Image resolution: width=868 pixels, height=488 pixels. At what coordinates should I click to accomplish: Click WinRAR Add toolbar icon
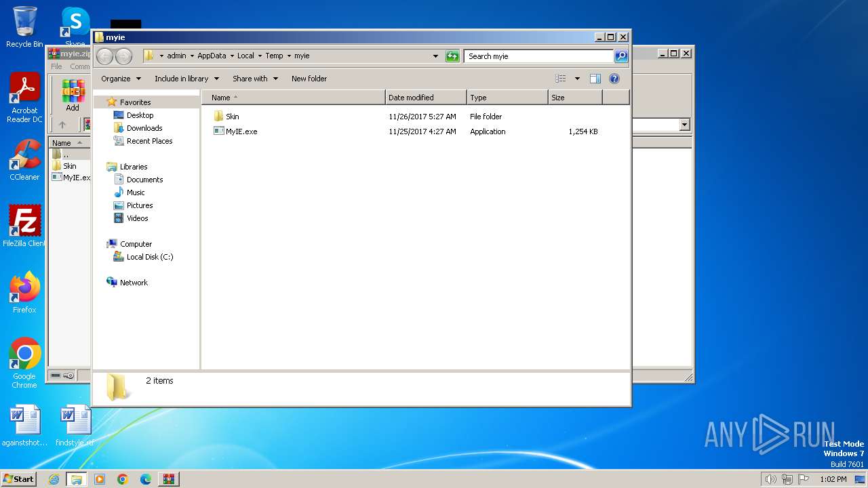point(73,96)
